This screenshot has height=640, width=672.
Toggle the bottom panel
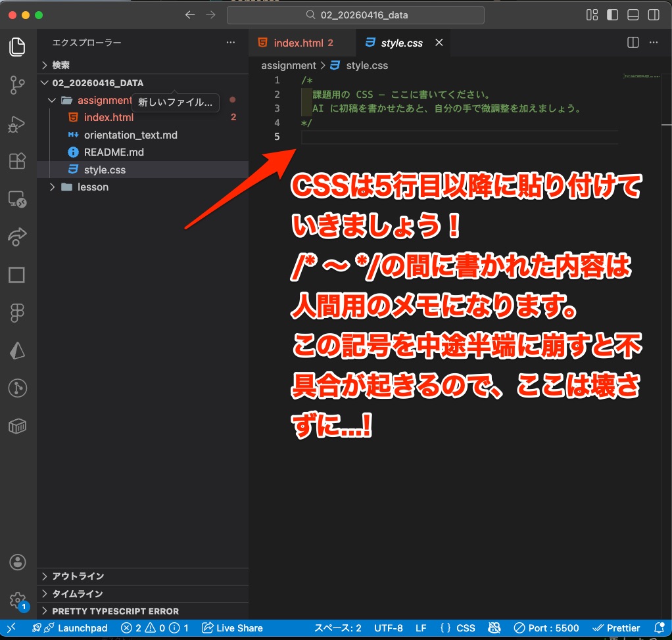coord(633,15)
